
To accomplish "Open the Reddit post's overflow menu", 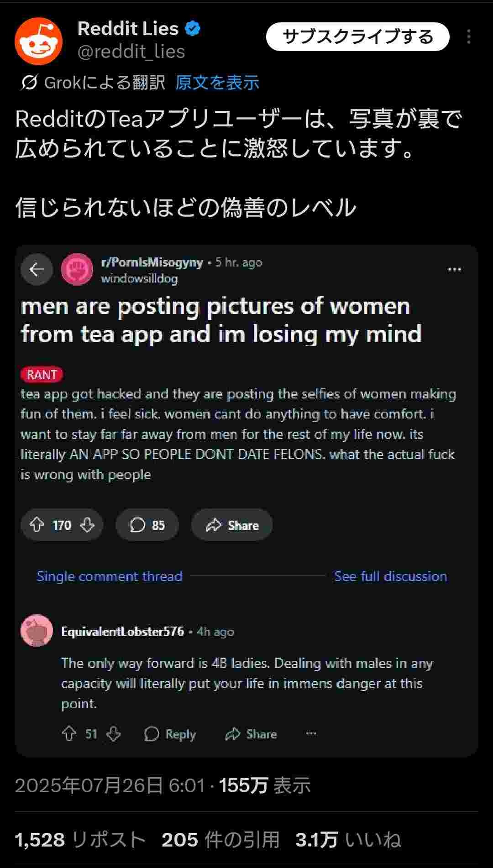I will coord(455,269).
